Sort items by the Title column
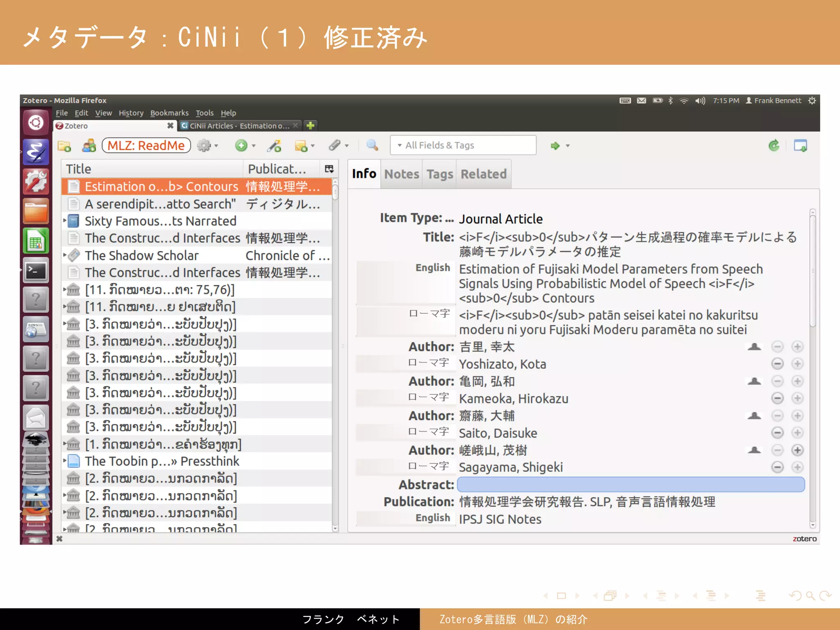The height and width of the screenshot is (630, 840). click(152, 169)
